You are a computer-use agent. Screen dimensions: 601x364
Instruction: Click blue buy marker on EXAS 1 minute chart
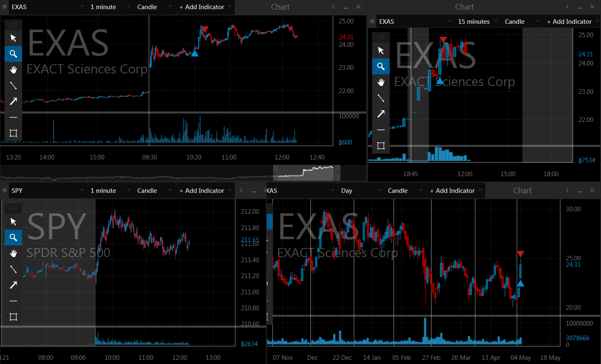pos(195,53)
